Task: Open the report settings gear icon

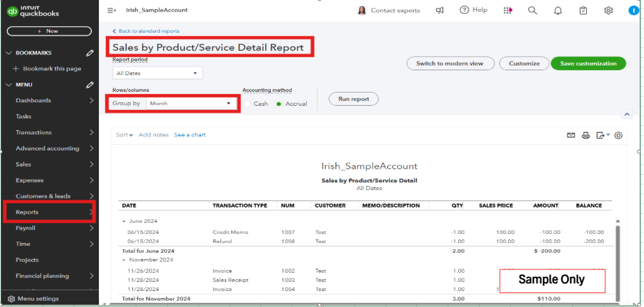Action: pos(618,135)
